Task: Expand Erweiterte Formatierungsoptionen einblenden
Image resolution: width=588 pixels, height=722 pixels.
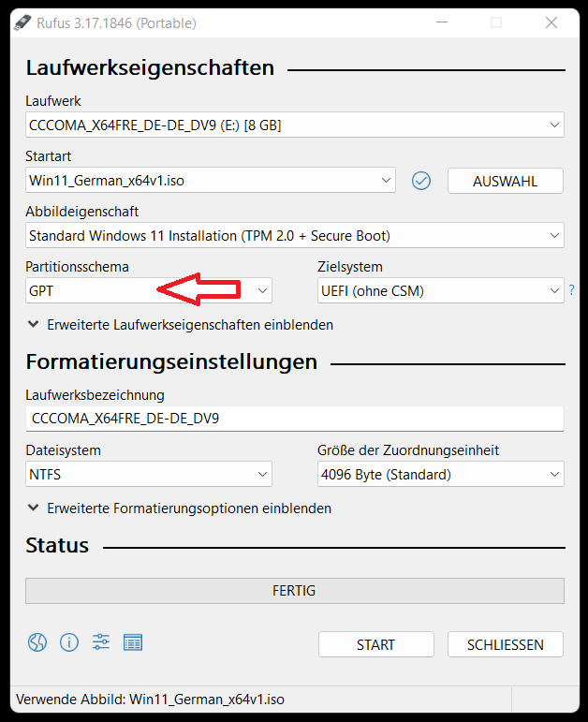Action: tap(179, 508)
